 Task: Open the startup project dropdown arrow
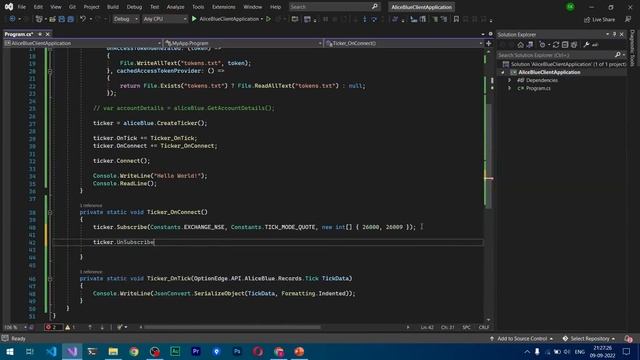[x=262, y=19]
